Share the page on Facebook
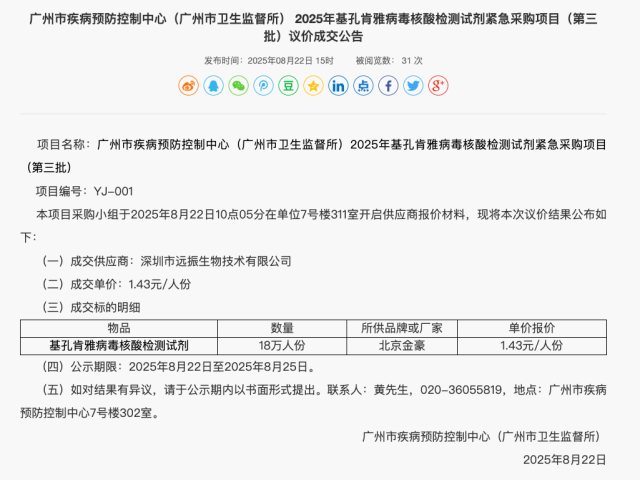The width and height of the screenshot is (640, 480). (x=388, y=86)
